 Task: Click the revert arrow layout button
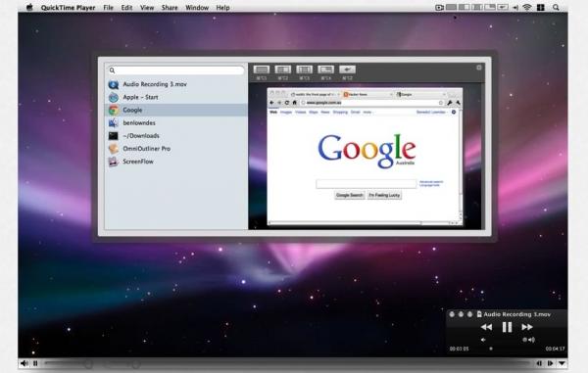coord(347,70)
